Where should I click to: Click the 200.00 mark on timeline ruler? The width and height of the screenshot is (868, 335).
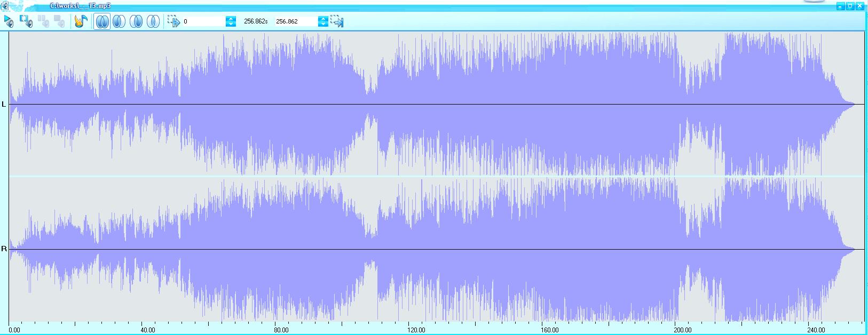pyautogui.click(x=683, y=330)
